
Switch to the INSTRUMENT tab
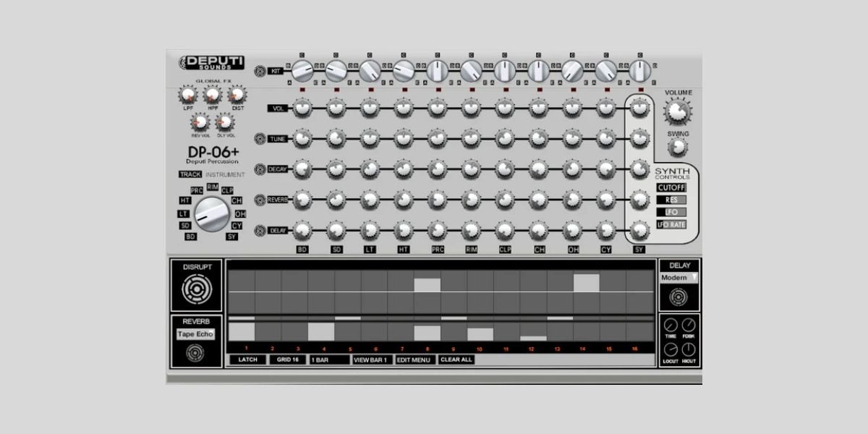coord(225,174)
